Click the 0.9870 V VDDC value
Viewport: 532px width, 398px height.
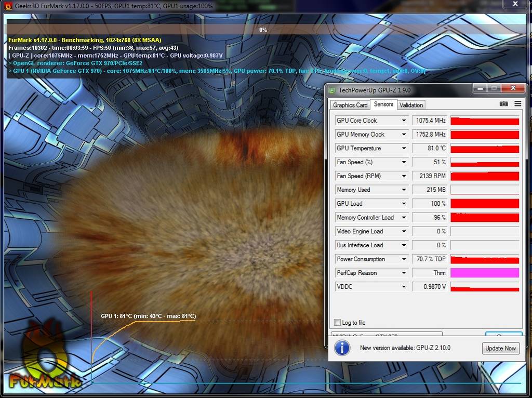430,287
